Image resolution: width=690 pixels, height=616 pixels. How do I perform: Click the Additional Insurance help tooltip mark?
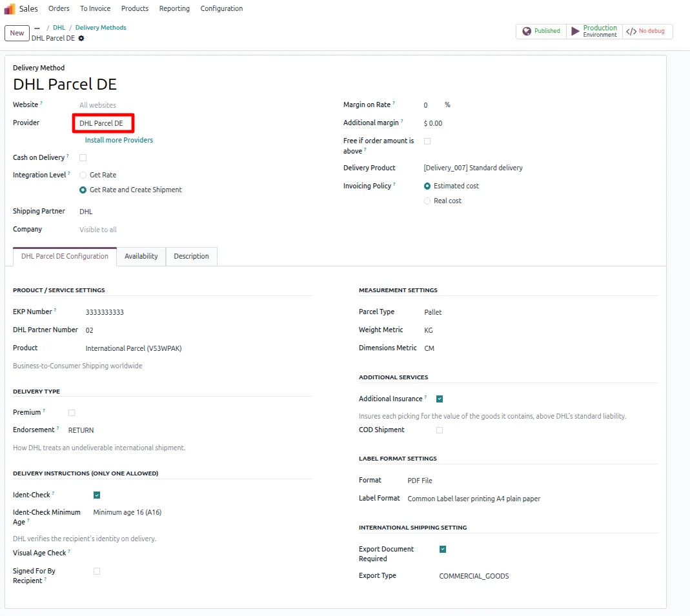(425, 397)
